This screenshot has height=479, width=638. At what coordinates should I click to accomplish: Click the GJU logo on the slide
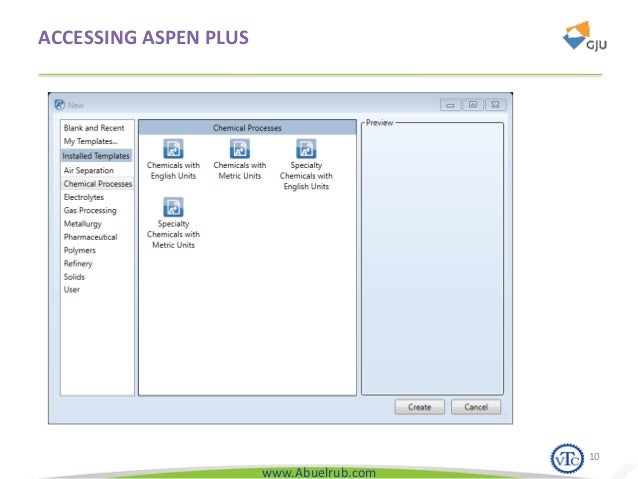point(585,37)
